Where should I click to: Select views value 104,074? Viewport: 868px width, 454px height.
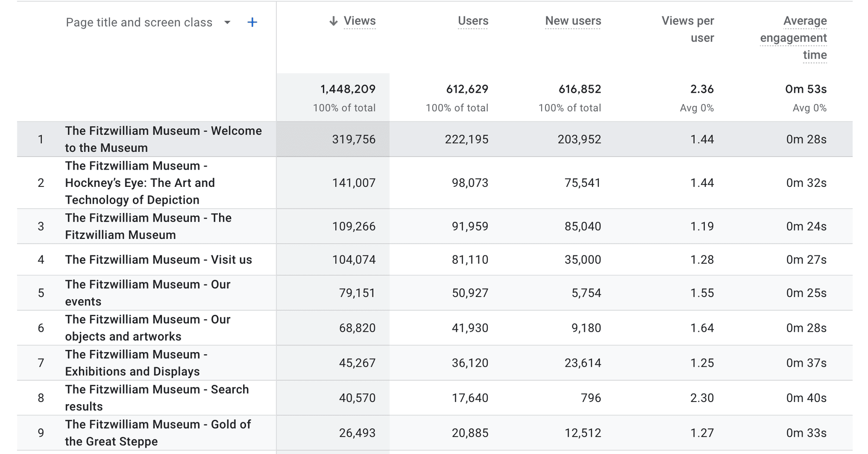click(354, 259)
